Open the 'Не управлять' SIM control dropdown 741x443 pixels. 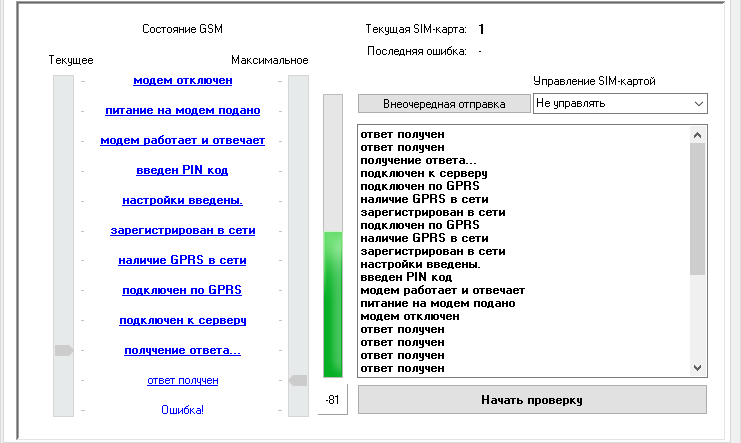(620, 103)
